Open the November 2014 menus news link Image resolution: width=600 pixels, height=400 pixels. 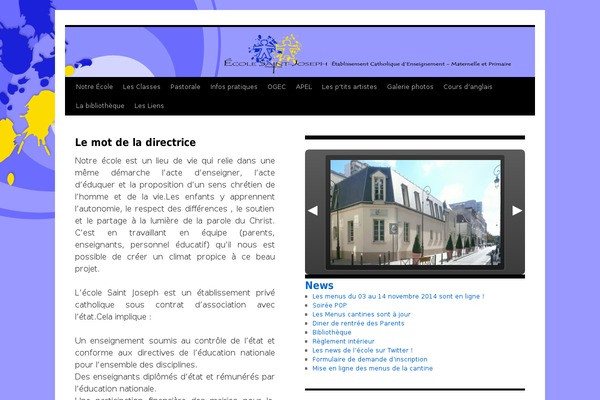(x=398, y=296)
